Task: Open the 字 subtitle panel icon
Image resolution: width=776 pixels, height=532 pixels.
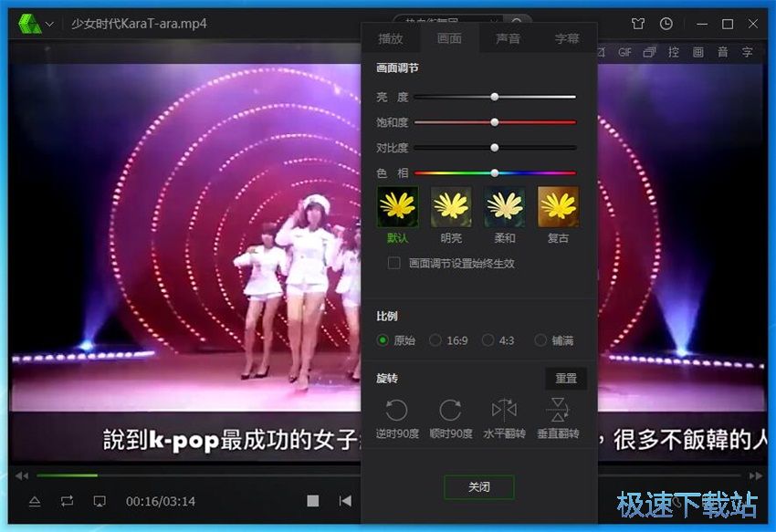Action: (747, 52)
